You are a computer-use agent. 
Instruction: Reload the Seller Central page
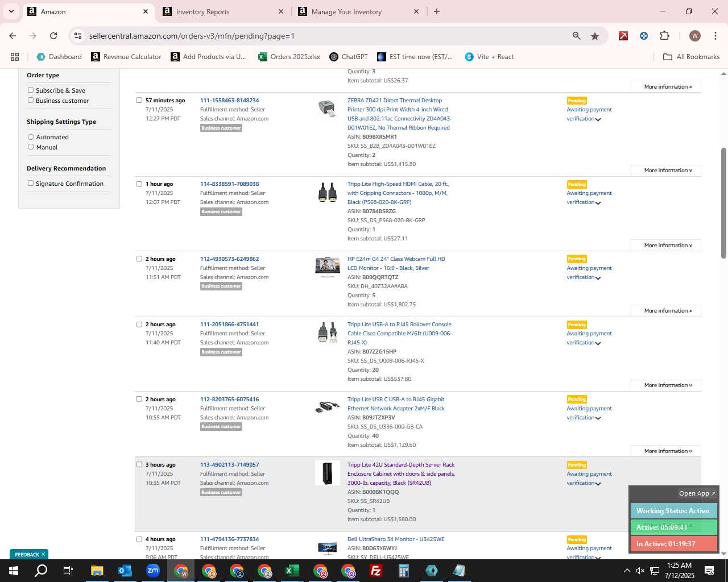[53, 36]
